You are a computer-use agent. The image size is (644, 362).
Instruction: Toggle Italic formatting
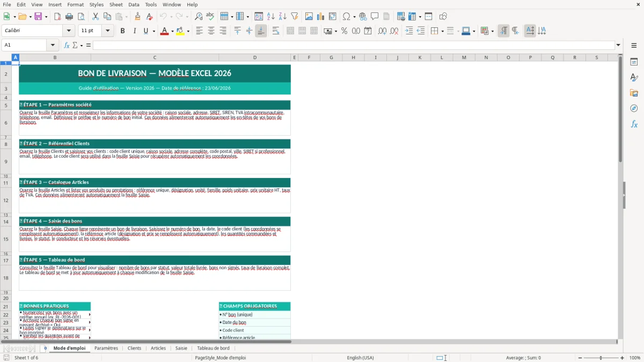point(135,31)
